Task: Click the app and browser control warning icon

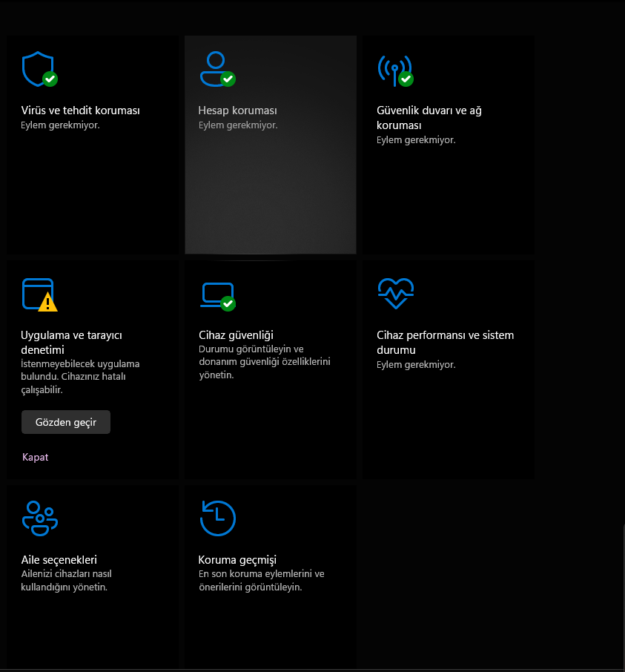Action: (39, 294)
